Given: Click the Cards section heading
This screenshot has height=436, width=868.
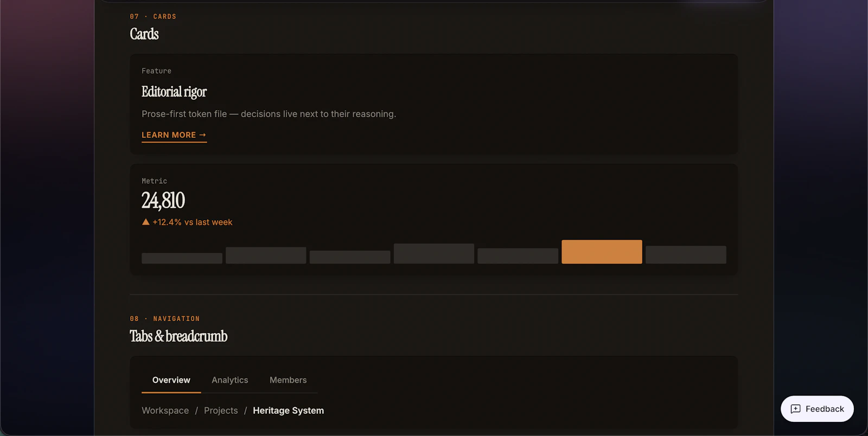Looking at the screenshot, I should (x=144, y=34).
